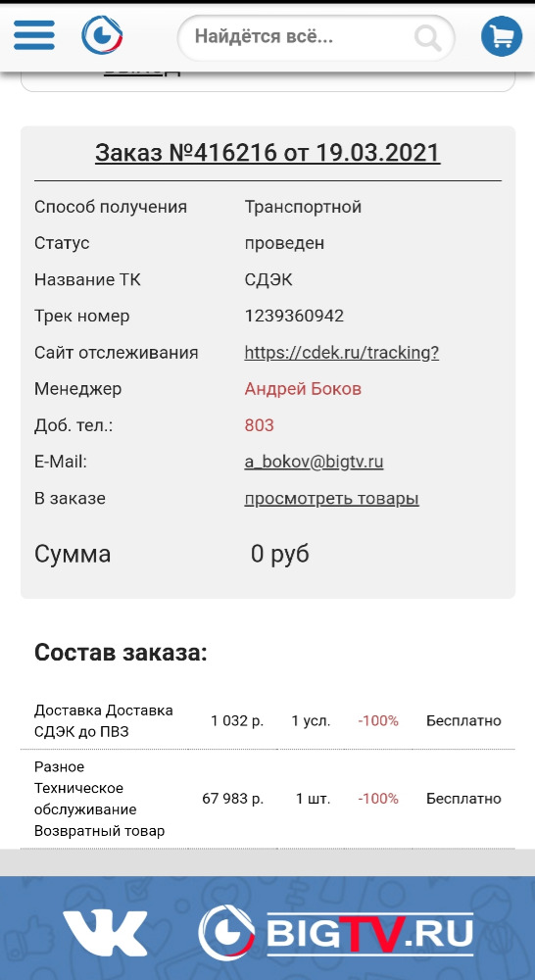
Task: Tap the 1 032 р. delivery price
Action: tap(237, 721)
